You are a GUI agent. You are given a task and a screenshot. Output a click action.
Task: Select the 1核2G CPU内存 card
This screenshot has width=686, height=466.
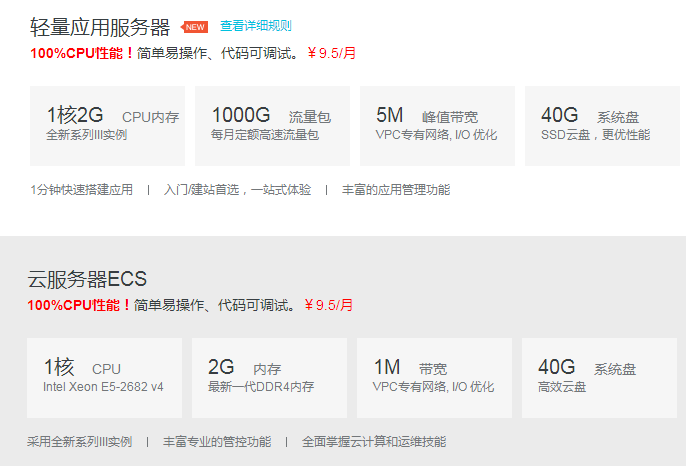107,126
